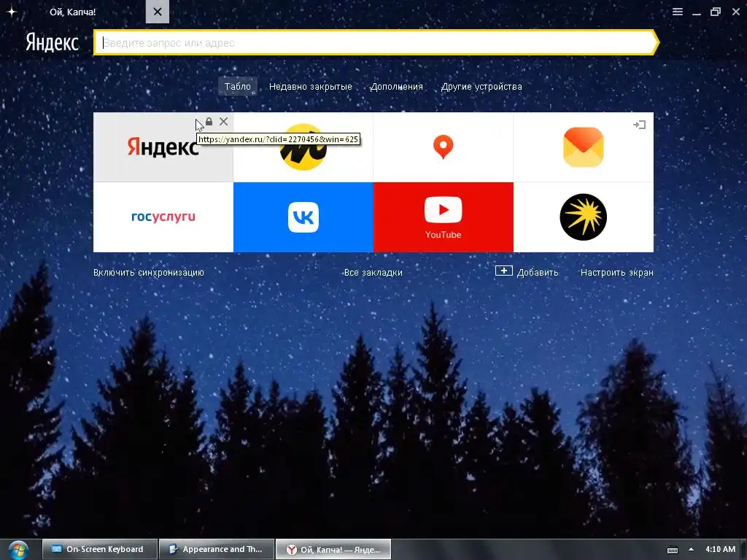The image size is (747, 560).
Task: Click the plus icon next to Добавить
Action: tap(503, 271)
